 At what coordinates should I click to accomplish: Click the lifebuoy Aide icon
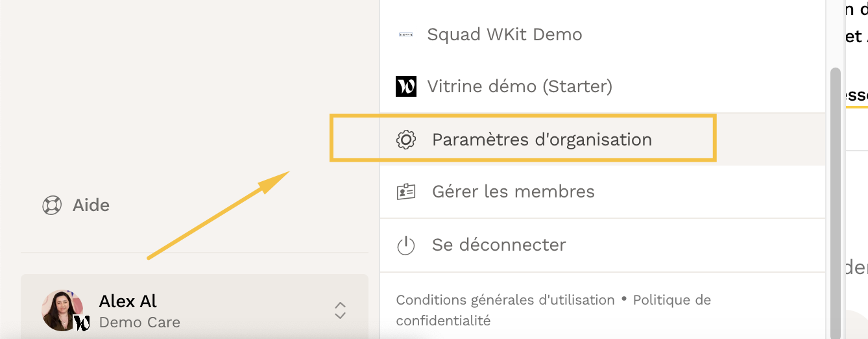click(52, 206)
